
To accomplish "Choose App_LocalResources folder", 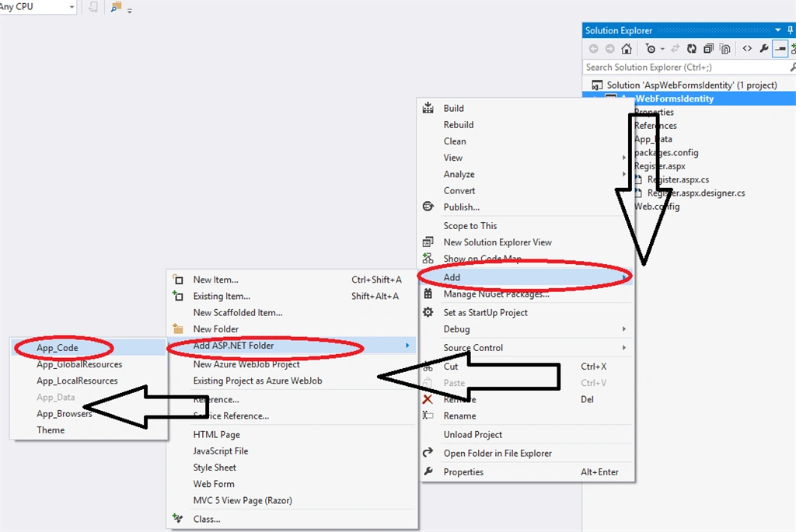I will coord(89,381).
